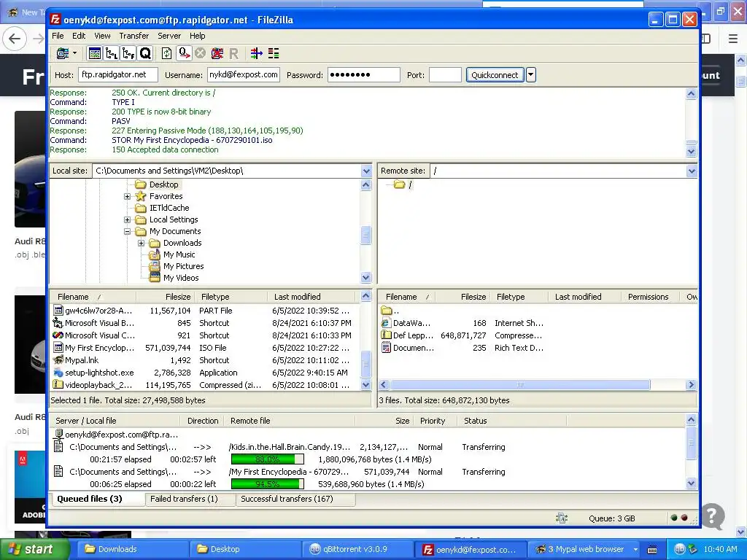Select IETldCache folder in local tree
Viewport: 747px width, 560px height.
pos(169,208)
